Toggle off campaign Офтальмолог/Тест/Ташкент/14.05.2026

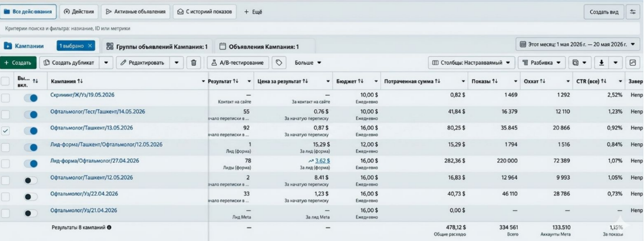tap(31, 114)
